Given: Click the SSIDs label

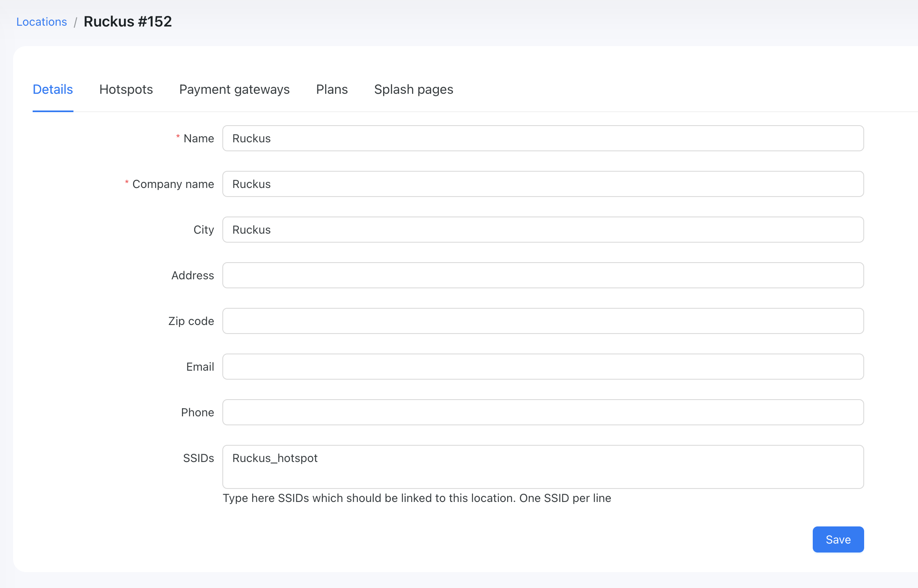Looking at the screenshot, I should click(x=198, y=458).
